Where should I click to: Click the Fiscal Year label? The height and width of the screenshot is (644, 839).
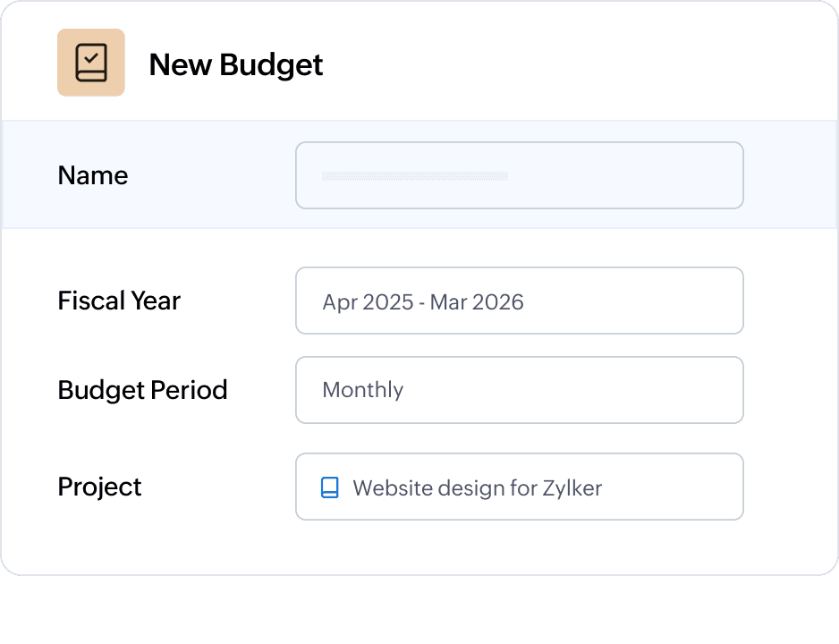click(119, 301)
